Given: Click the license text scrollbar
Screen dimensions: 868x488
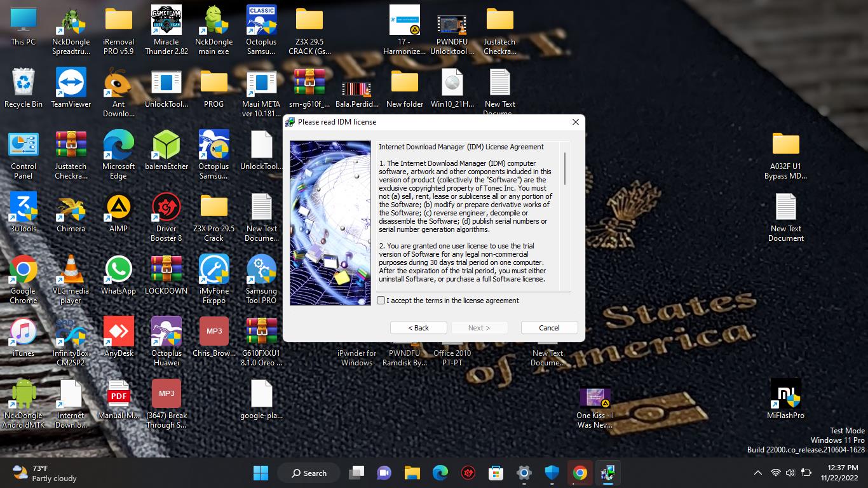Looking at the screenshot, I should (x=564, y=169).
